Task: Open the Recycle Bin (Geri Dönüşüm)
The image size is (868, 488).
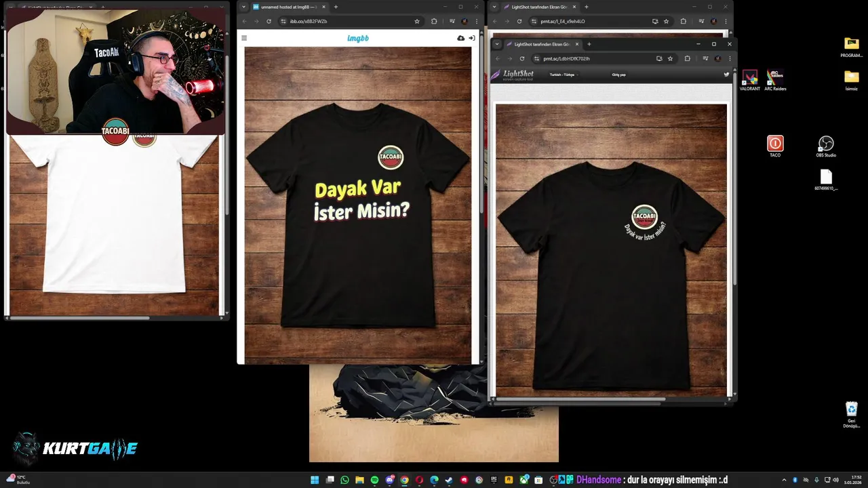Action: [x=852, y=414]
